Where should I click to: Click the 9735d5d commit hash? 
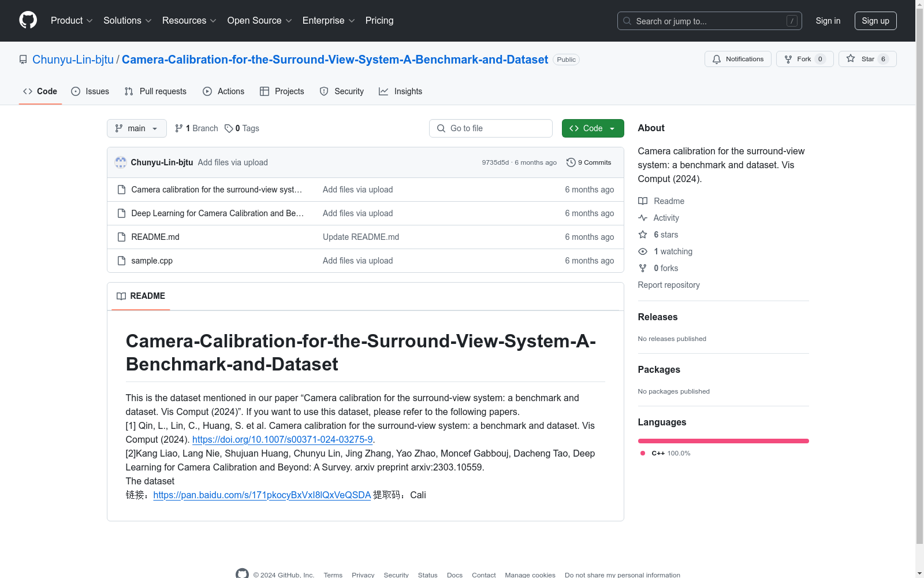tap(495, 162)
